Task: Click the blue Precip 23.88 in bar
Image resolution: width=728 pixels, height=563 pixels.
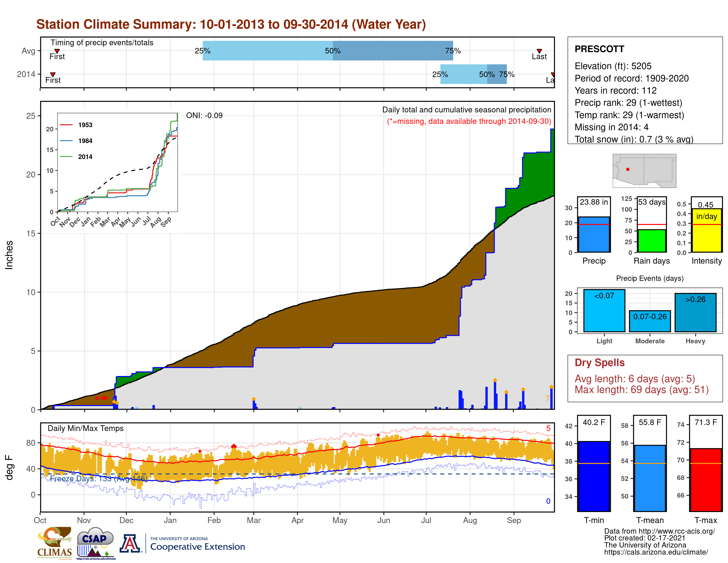Action: pyautogui.click(x=594, y=234)
